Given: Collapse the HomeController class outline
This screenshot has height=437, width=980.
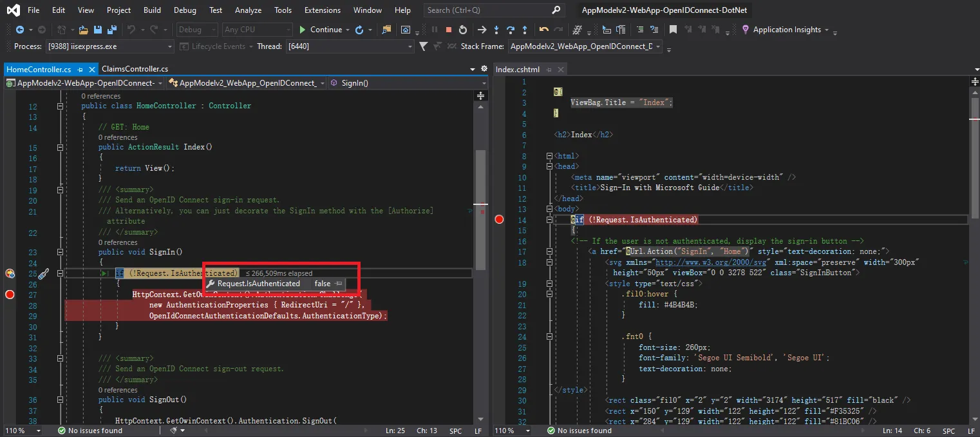Looking at the screenshot, I should coord(60,106).
